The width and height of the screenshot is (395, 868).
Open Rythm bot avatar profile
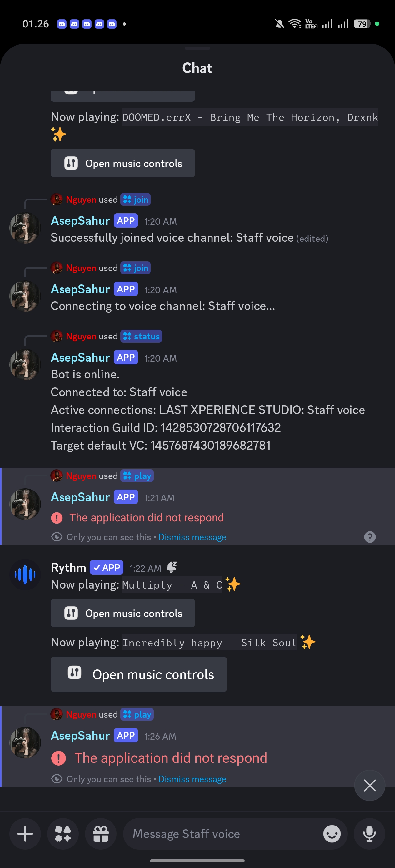[x=25, y=575]
